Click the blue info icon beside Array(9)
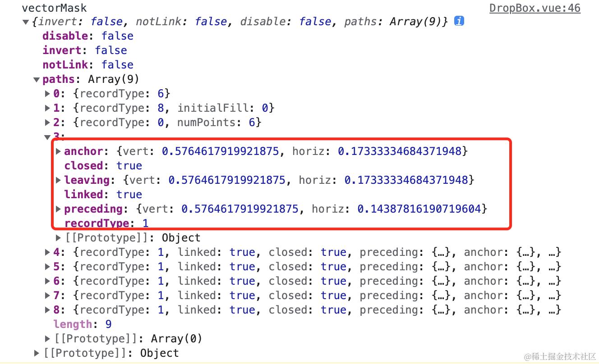This screenshot has height=364, width=599. click(459, 21)
